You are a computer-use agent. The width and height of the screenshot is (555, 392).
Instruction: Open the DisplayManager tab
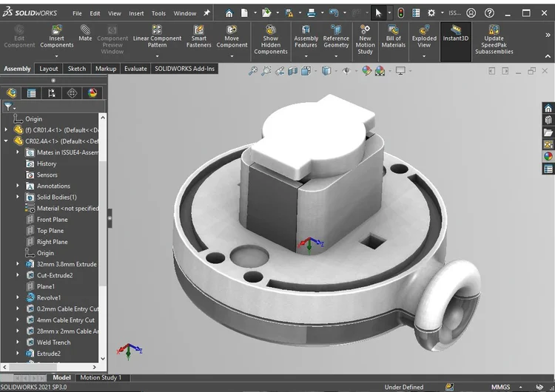(x=92, y=93)
